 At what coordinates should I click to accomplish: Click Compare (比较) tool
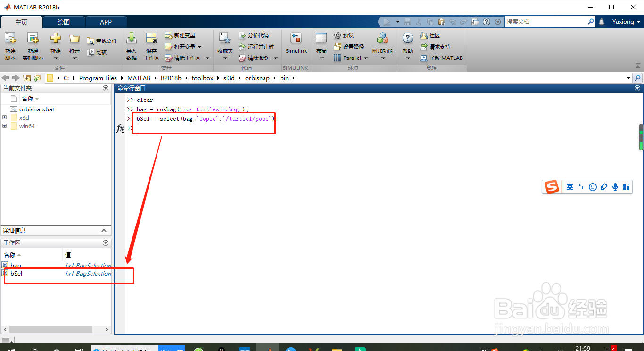pos(97,52)
